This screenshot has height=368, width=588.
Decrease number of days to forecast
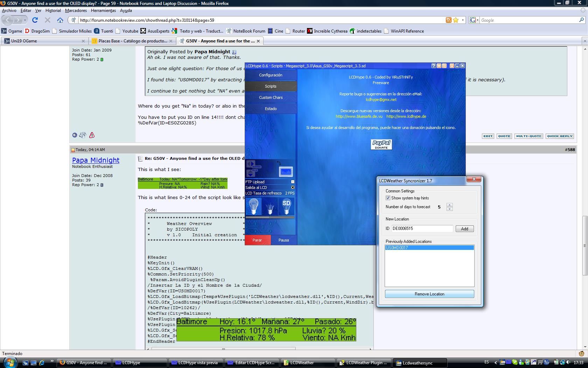click(x=450, y=209)
